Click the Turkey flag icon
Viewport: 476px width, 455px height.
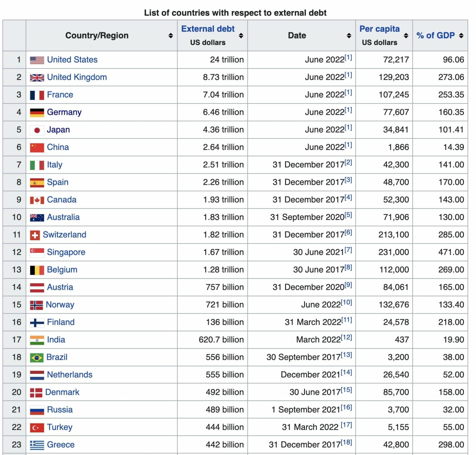tap(37, 428)
